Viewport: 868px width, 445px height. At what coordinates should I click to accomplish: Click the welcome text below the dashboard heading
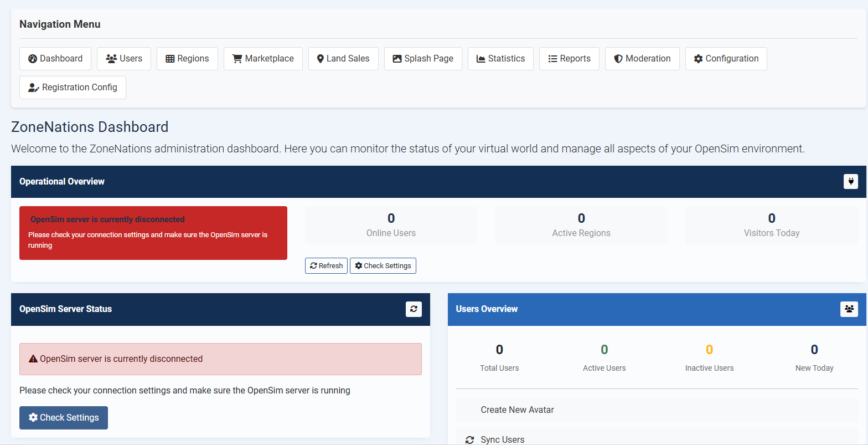coord(408,149)
